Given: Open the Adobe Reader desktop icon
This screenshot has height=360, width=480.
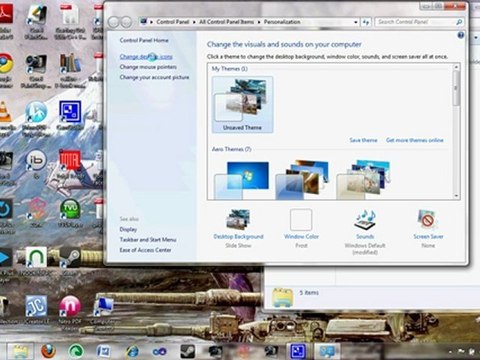Looking at the screenshot, I should [6, 14].
